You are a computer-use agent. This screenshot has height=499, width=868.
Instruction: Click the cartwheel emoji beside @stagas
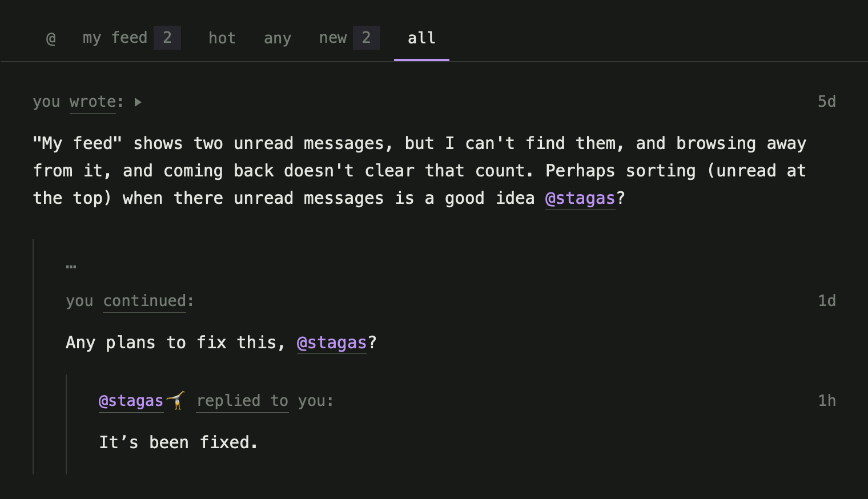176,400
